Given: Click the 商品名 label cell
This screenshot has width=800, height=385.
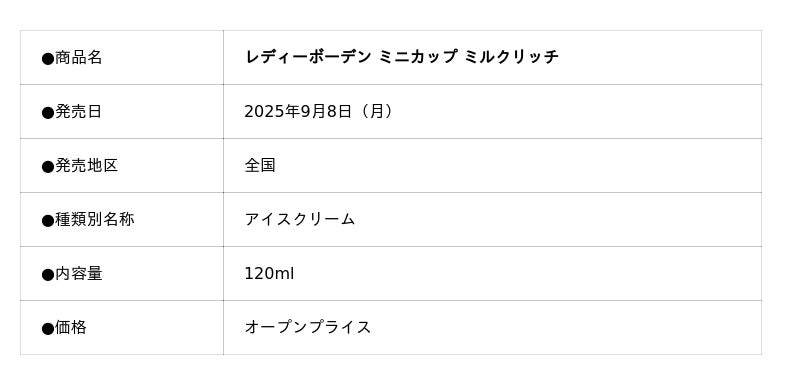Looking at the screenshot, I should click(122, 58).
